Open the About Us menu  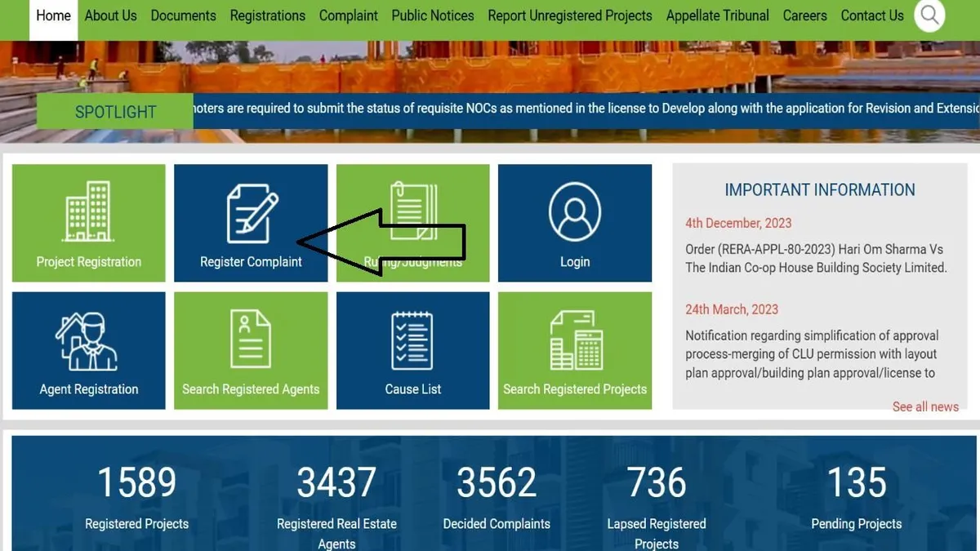(x=111, y=16)
